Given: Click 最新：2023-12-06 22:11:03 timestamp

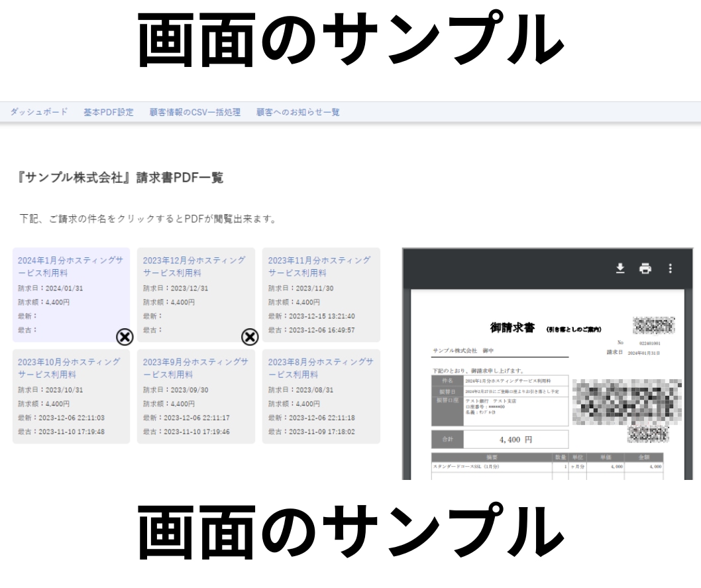Looking at the screenshot, I should coord(61,418).
